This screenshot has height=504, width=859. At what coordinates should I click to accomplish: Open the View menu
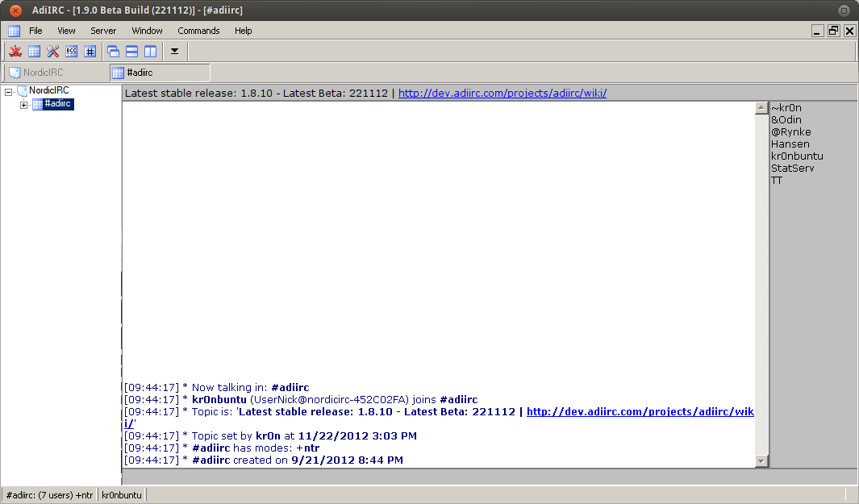coord(66,31)
